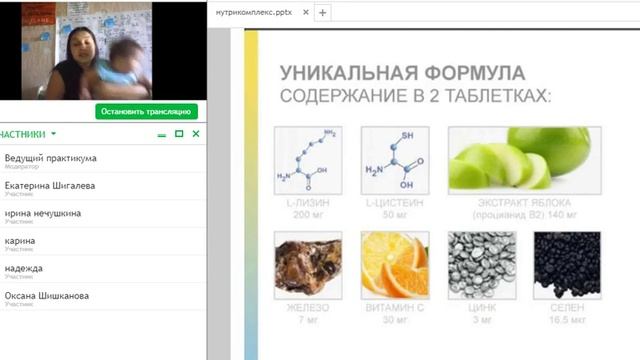Viewport: 640px width, 360px height.
Task: Expand the participants panel dropdown arrow
Action: tap(53, 133)
